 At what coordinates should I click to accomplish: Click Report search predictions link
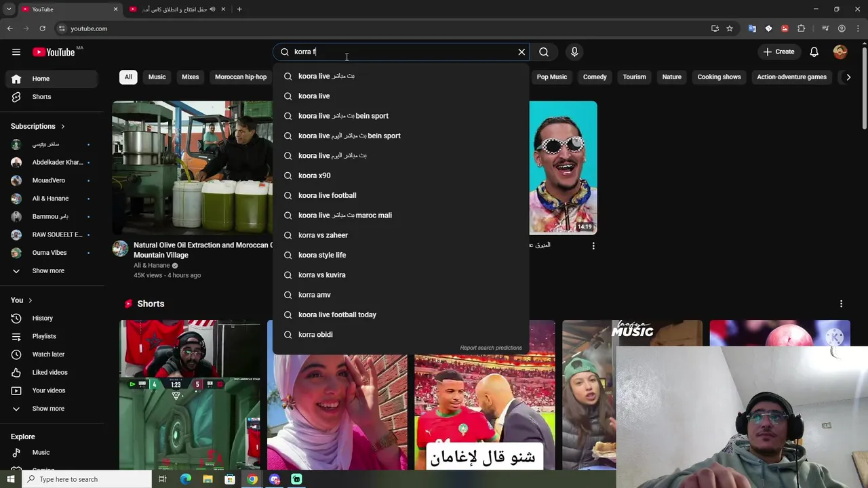click(x=491, y=348)
